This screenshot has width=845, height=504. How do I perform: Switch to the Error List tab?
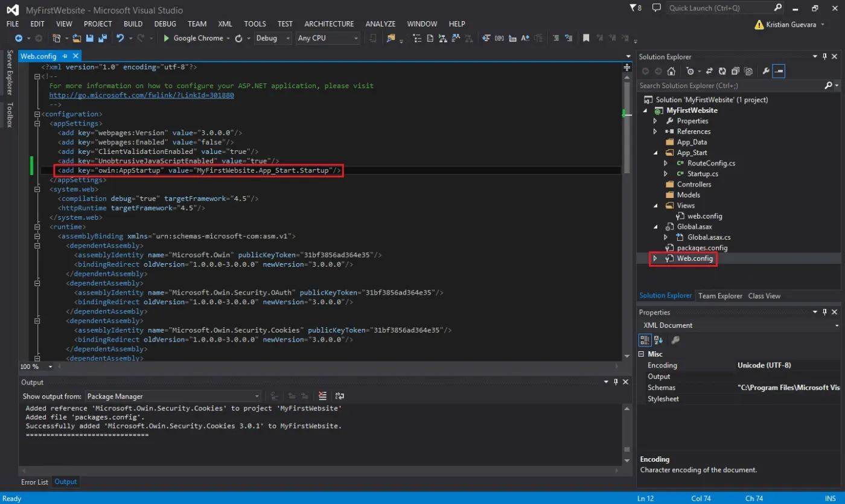pos(34,482)
